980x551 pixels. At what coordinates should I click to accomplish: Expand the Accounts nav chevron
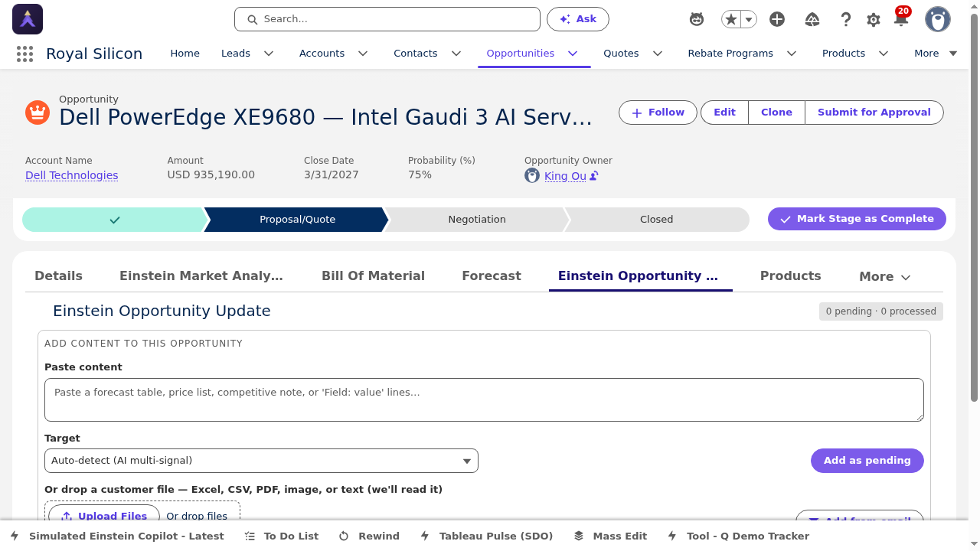[x=363, y=54]
